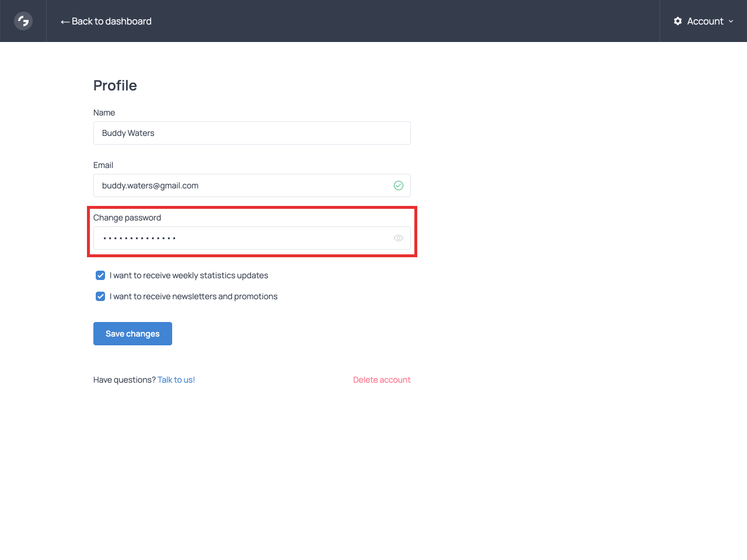This screenshot has height=560, width=747.
Task: Click the weekly statistics updates label text
Action: [189, 275]
